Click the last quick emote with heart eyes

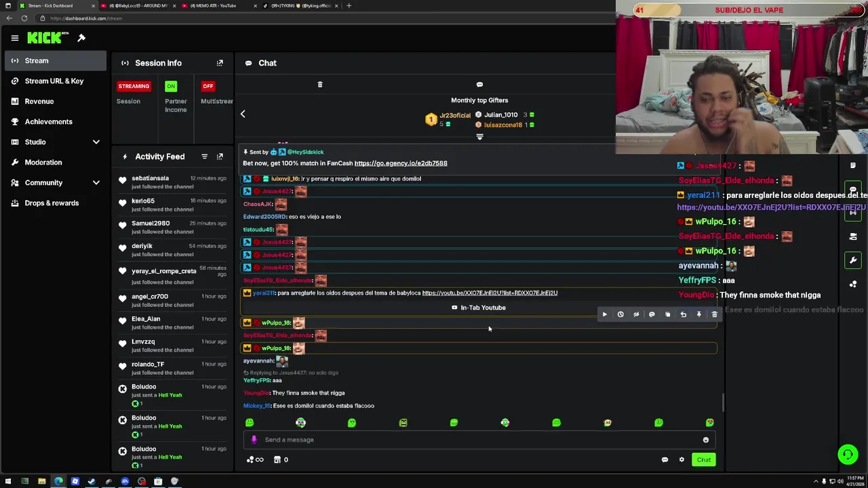pyautogui.click(x=709, y=423)
